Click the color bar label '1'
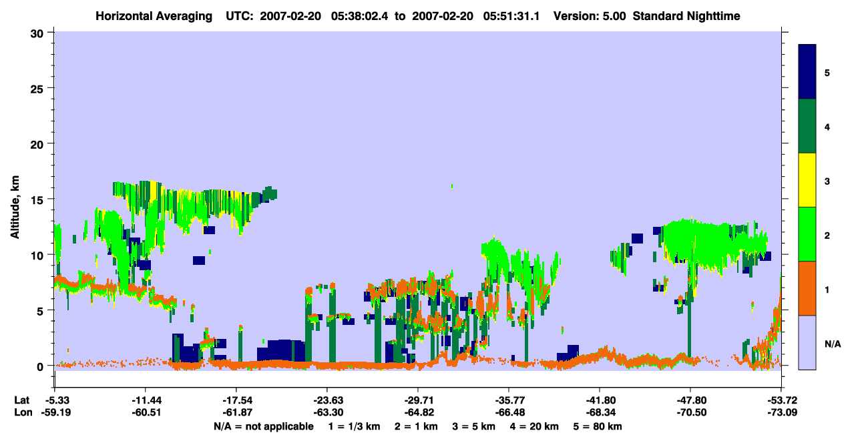The height and width of the screenshot is (445, 868). (x=827, y=290)
